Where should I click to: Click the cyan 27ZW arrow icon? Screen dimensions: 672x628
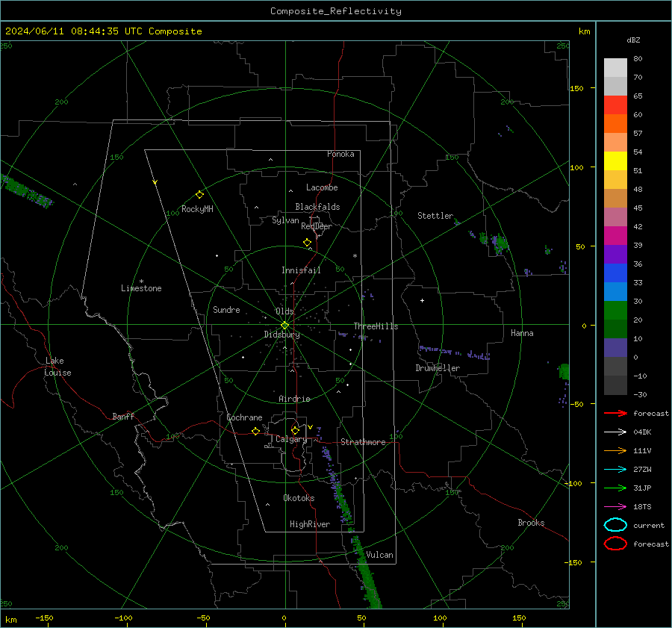point(615,470)
